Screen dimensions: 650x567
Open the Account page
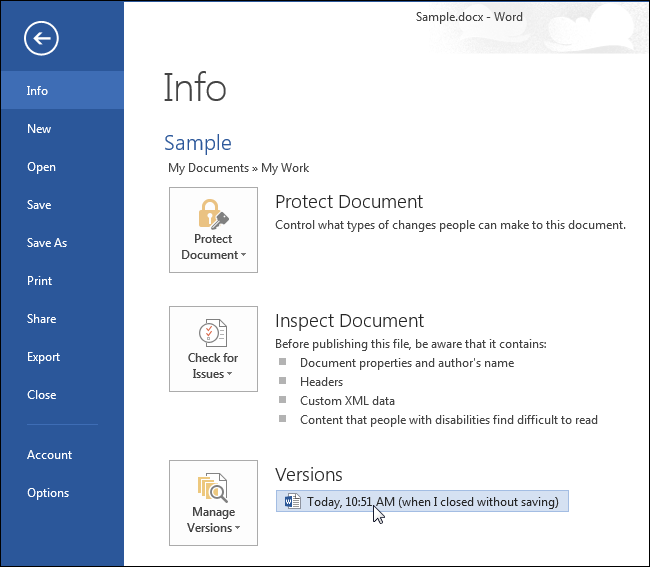[49, 455]
